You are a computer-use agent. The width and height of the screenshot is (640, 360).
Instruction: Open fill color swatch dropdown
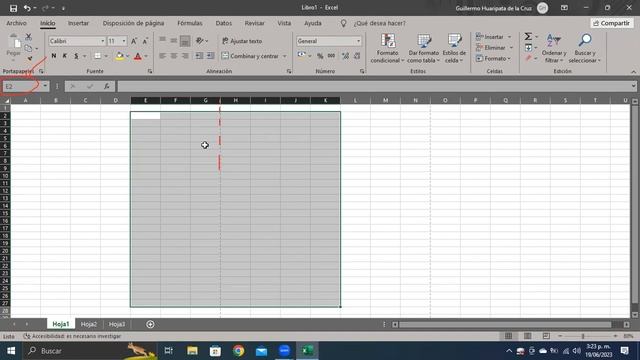127,56
